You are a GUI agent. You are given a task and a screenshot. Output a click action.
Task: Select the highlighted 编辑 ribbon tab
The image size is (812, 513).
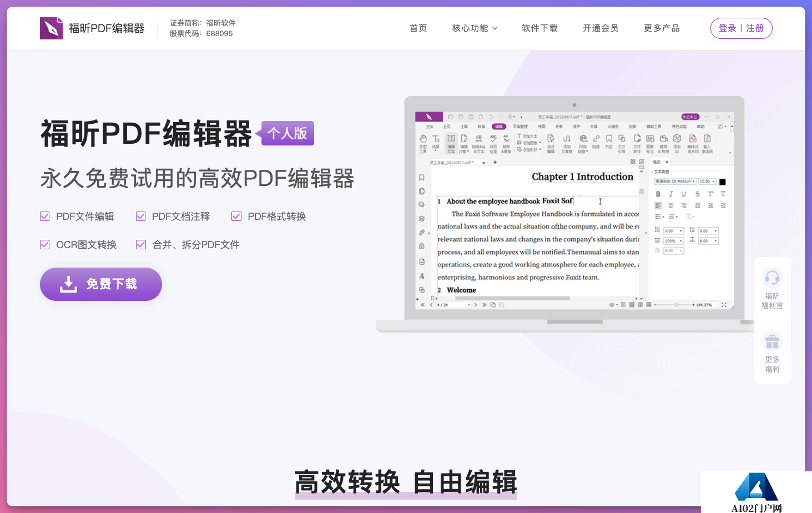click(499, 127)
